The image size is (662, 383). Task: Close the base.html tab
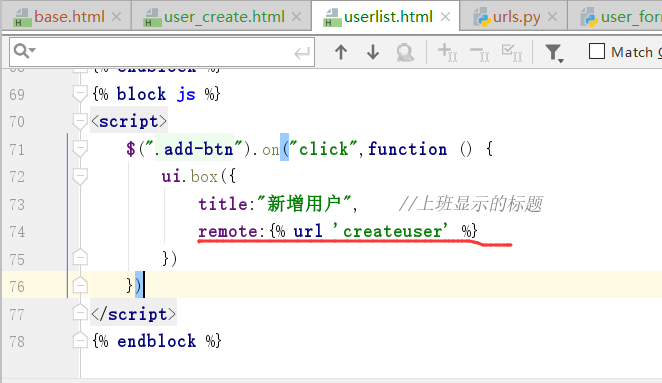pyautogui.click(x=117, y=17)
